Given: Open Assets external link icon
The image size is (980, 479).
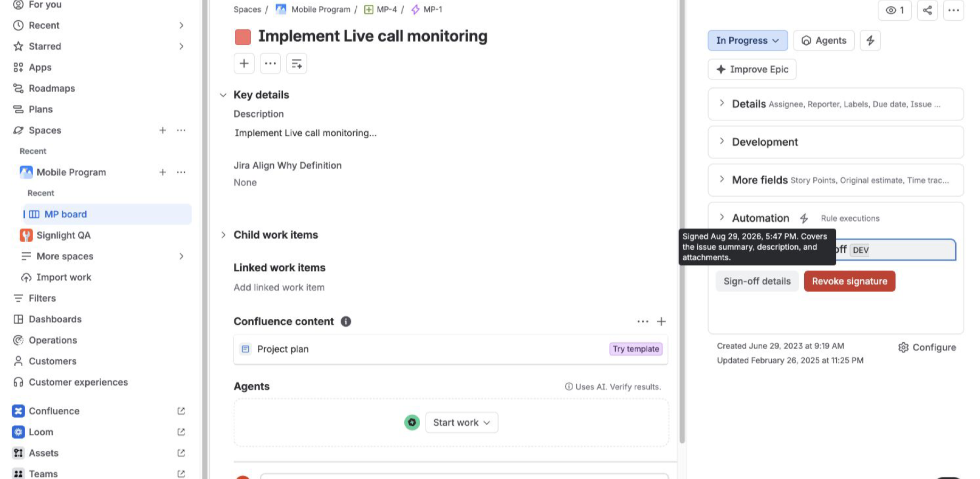Looking at the screenshot, I should 181,453.
